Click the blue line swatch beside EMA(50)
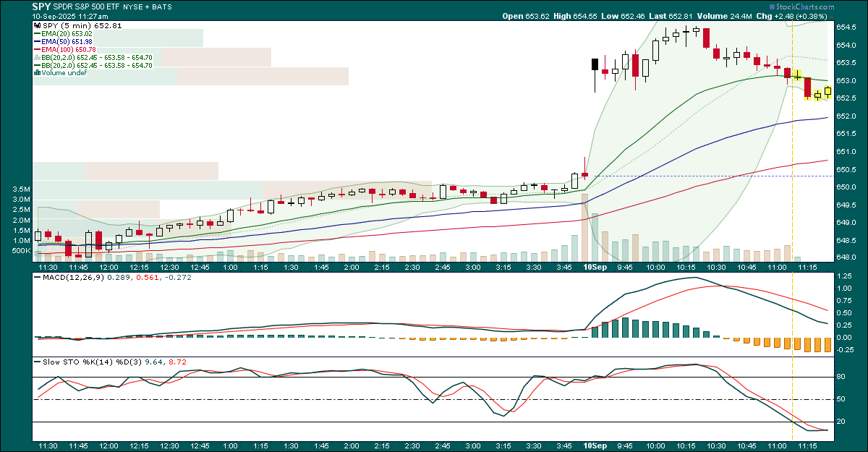Image resolution: width=868 pixels, height=452 pixels. click(x=37, y=41)
